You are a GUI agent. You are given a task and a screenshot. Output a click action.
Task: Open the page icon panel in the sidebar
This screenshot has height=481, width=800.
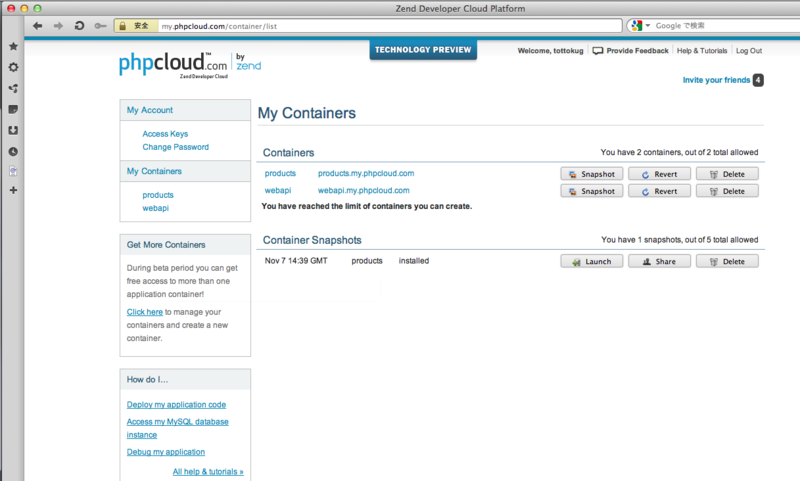13,171
